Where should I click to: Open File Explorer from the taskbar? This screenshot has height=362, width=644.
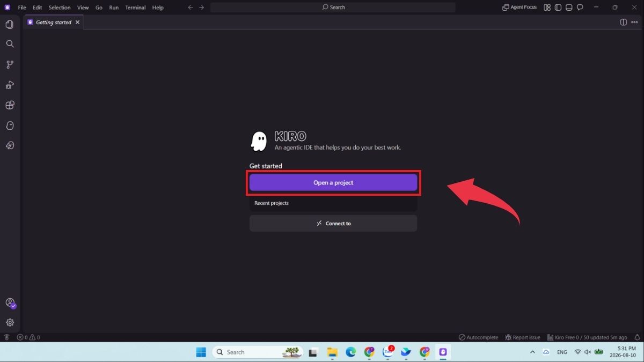pyautogui.click(x=332, y=352)
